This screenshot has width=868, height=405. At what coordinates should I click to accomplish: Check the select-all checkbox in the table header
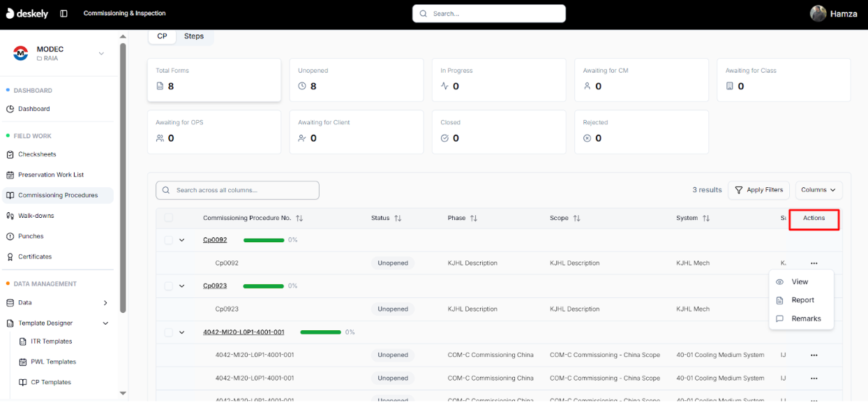tap(168, 217)
